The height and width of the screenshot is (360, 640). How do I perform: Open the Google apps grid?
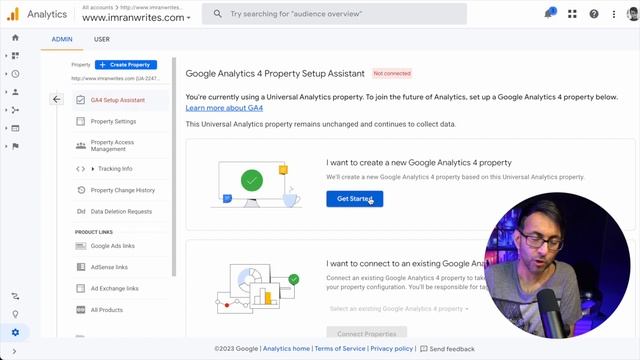[x=572, y=14]
